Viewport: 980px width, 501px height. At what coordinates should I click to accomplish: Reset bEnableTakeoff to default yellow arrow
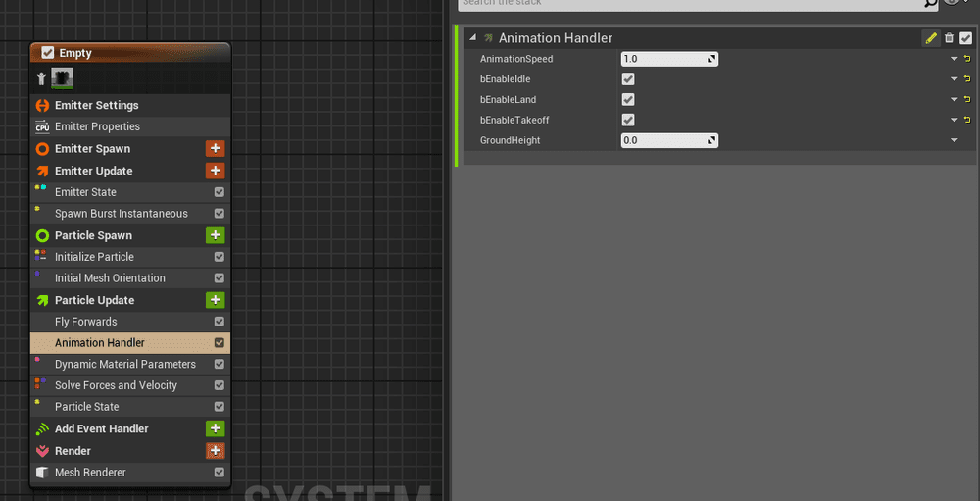[x=967, y=120]
